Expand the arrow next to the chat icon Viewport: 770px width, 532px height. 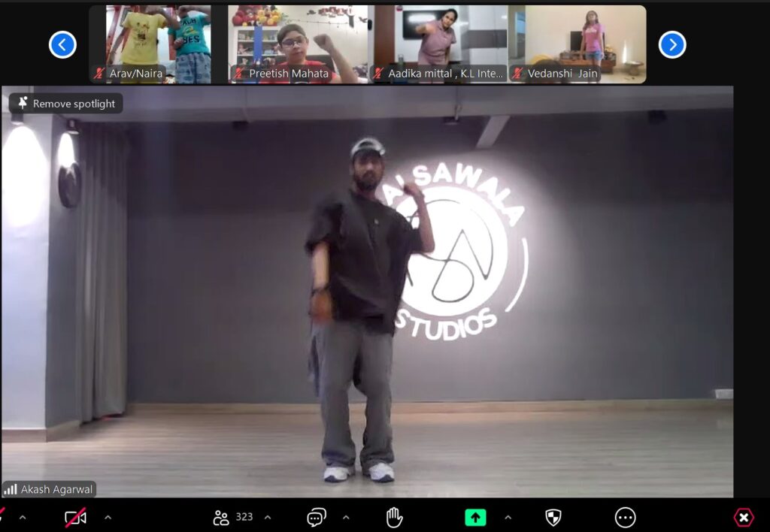tap(346, 517)
